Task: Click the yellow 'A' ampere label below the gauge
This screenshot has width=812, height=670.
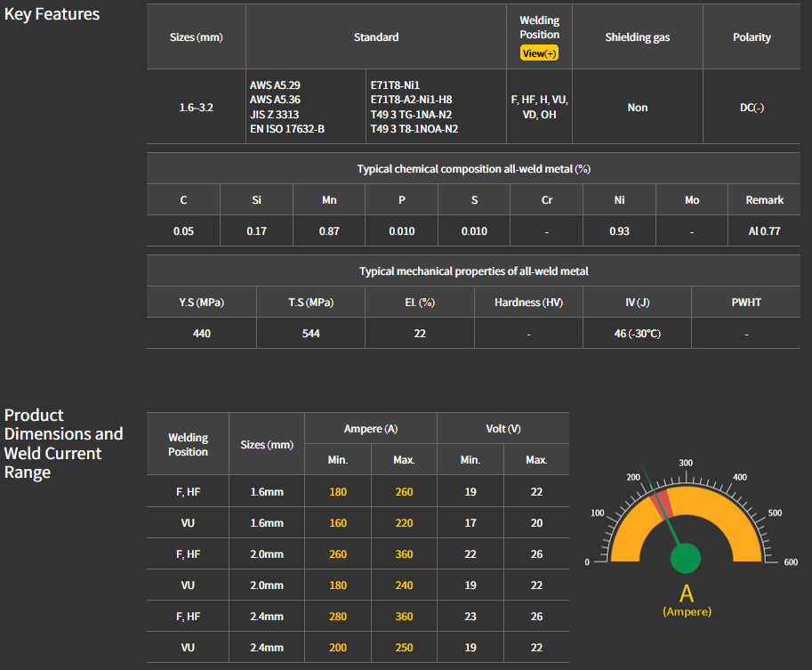Action: coord(686,594)
